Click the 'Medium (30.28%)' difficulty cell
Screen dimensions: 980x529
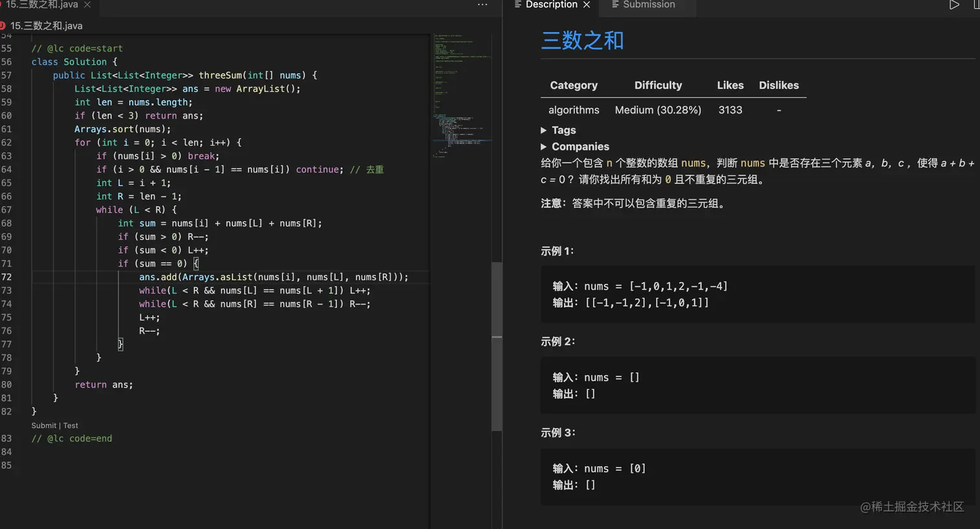[658, 110]
